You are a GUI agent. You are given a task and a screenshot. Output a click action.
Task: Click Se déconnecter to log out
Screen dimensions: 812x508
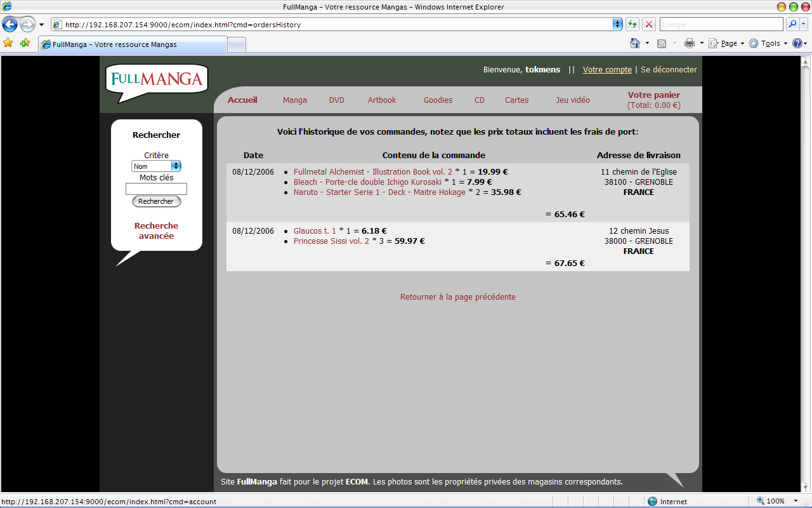coord(669,70)
